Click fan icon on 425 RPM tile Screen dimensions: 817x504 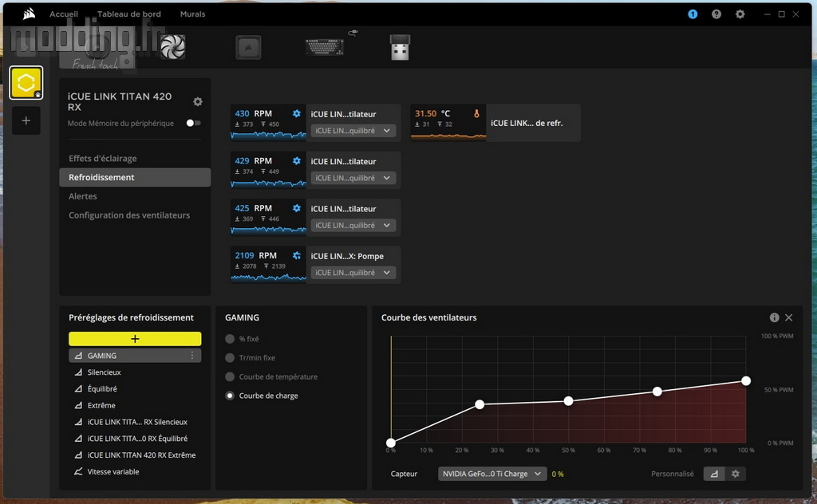pos(297,208)
